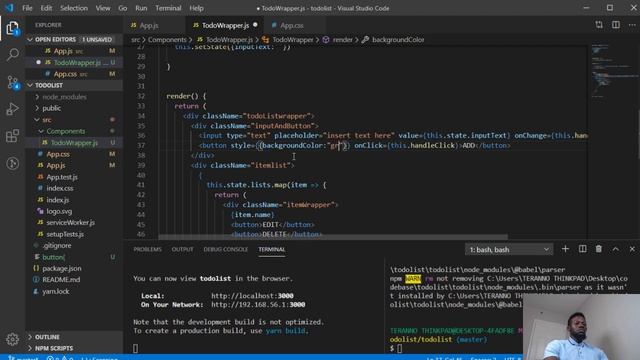Click the Components breadcrumb segment
This screenshot has width=640, height=360.
[167, 40]
